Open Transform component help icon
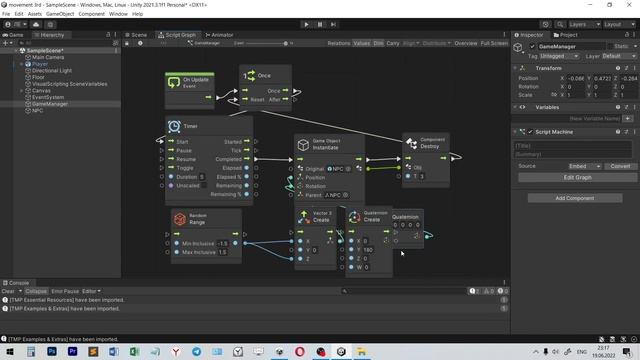 [x=618, y=68]
